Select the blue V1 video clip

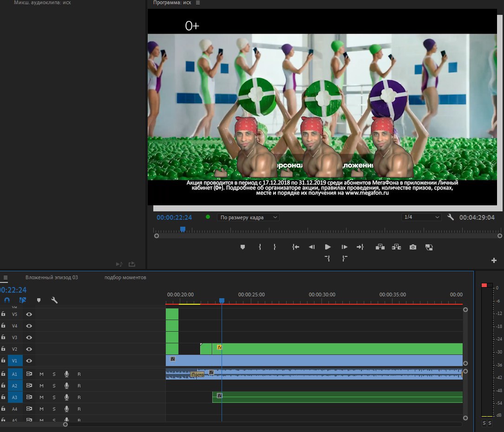(314, 360)
